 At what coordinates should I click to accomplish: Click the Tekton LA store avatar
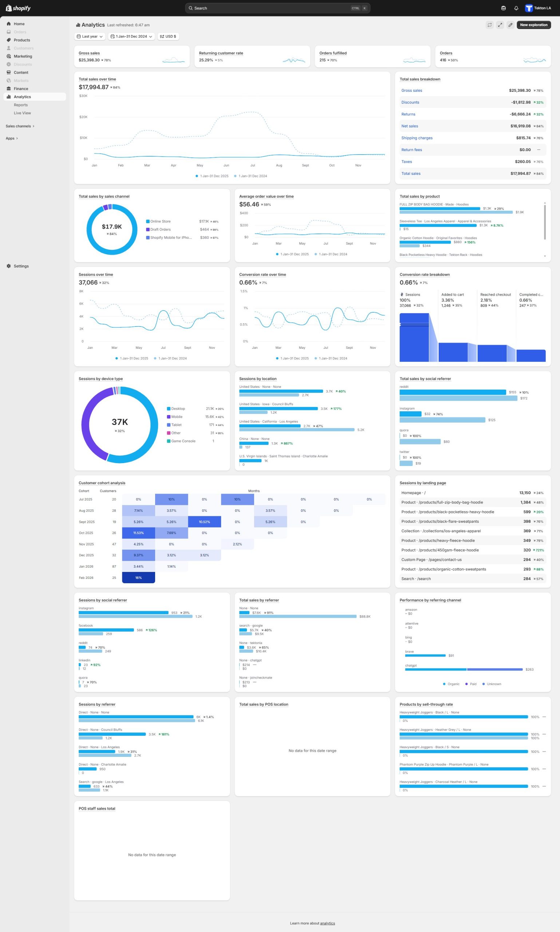[529, 8]
